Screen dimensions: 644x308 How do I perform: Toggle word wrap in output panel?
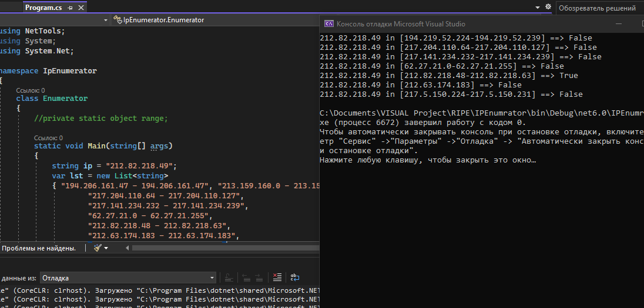[x=295, y=278]
